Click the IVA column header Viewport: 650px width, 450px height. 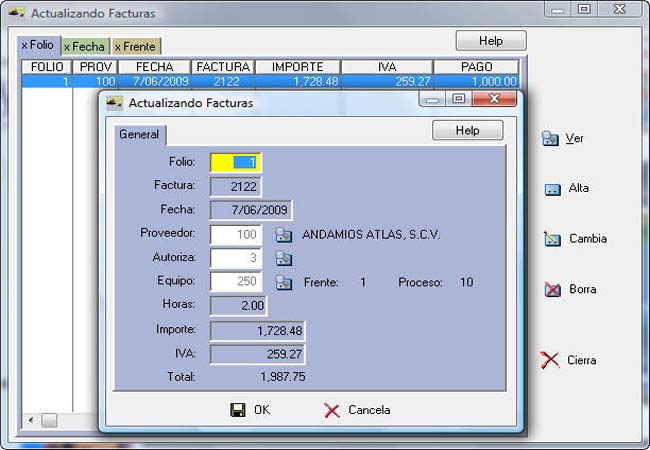387,67
